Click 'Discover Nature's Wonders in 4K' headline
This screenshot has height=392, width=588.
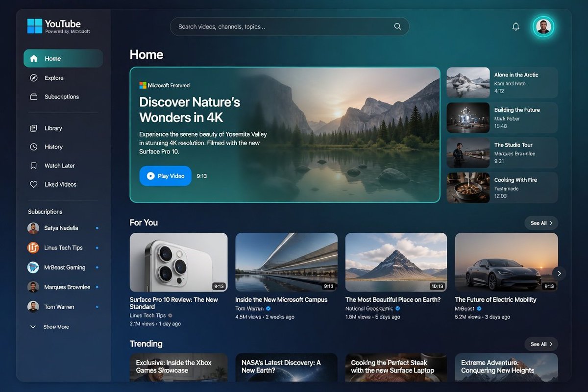[190, 110]
